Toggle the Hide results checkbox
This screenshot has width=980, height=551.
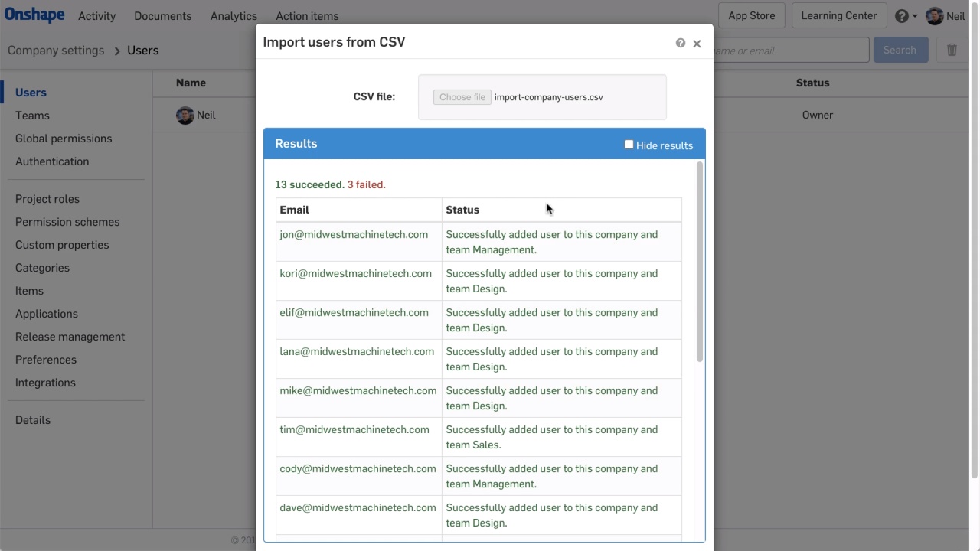tap(629, 145)
